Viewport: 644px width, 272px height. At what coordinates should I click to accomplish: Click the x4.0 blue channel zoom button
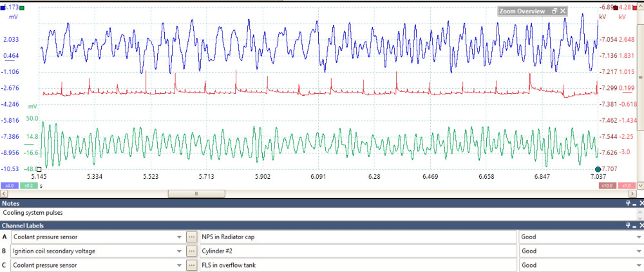[10, 186]
